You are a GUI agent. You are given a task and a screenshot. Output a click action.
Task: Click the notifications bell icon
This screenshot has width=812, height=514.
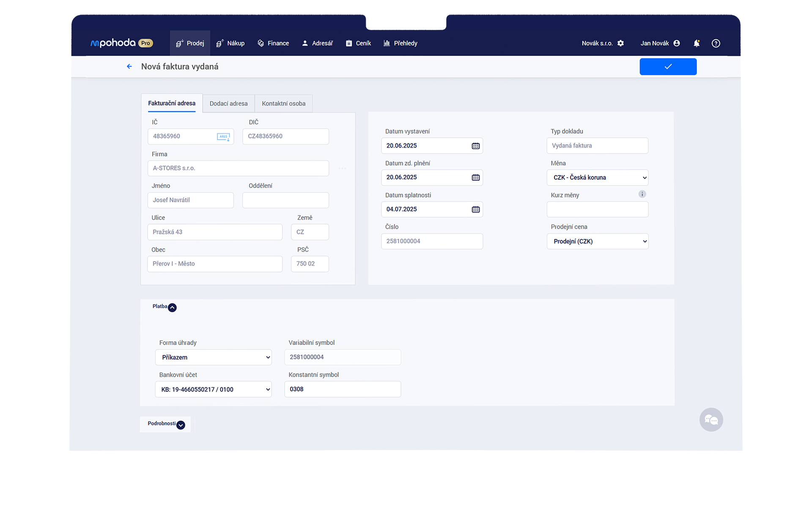coord(696,43)
